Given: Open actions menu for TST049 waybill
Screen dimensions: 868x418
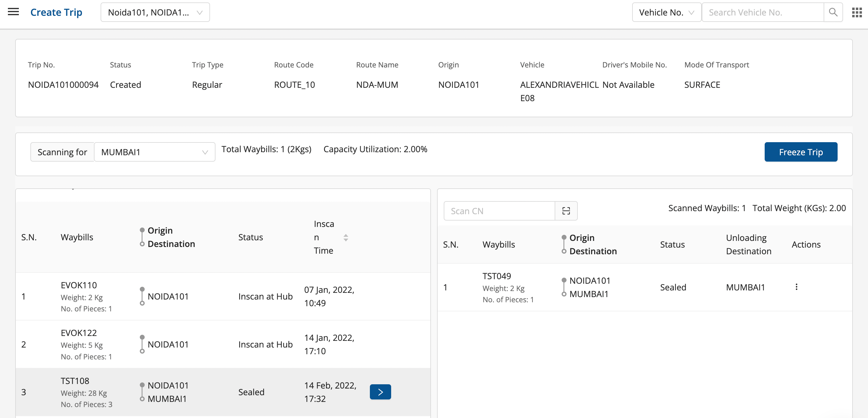Looking at the screenshot, I should pos(796,287).
